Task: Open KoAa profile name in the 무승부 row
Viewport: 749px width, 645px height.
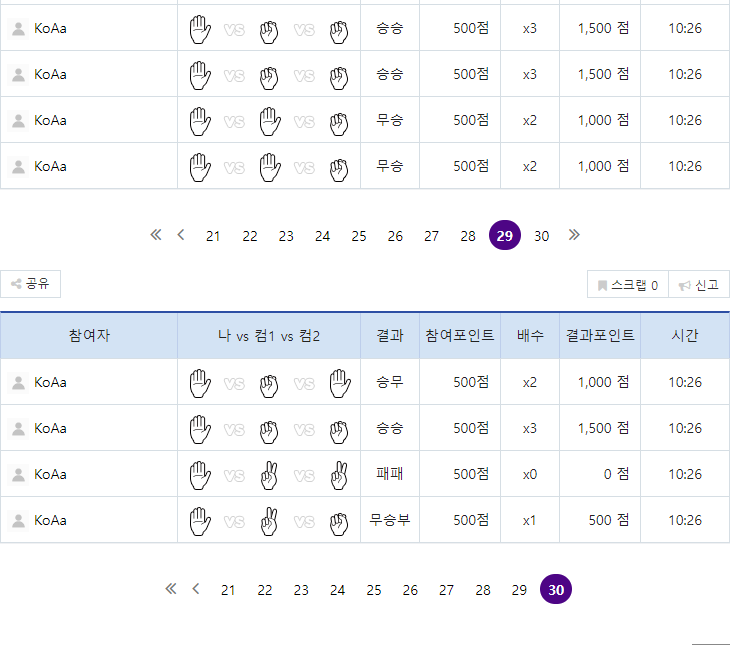Action: (x=51, y=520)
